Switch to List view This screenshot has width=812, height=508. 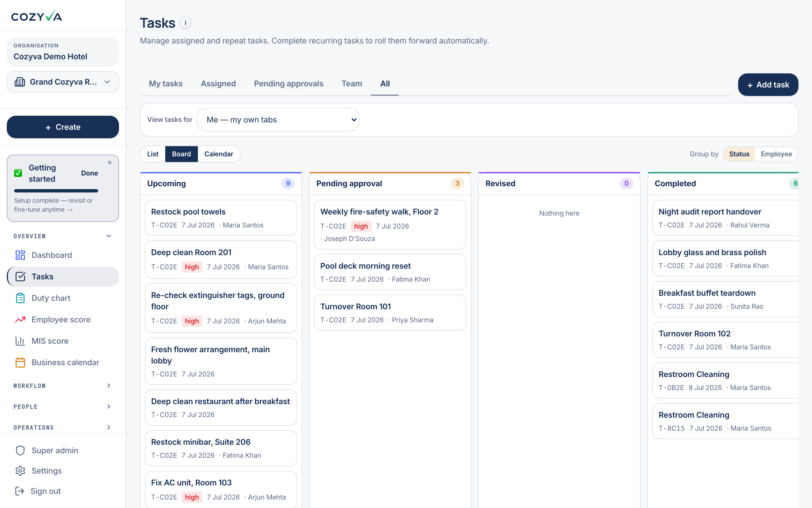click(153, 154)
